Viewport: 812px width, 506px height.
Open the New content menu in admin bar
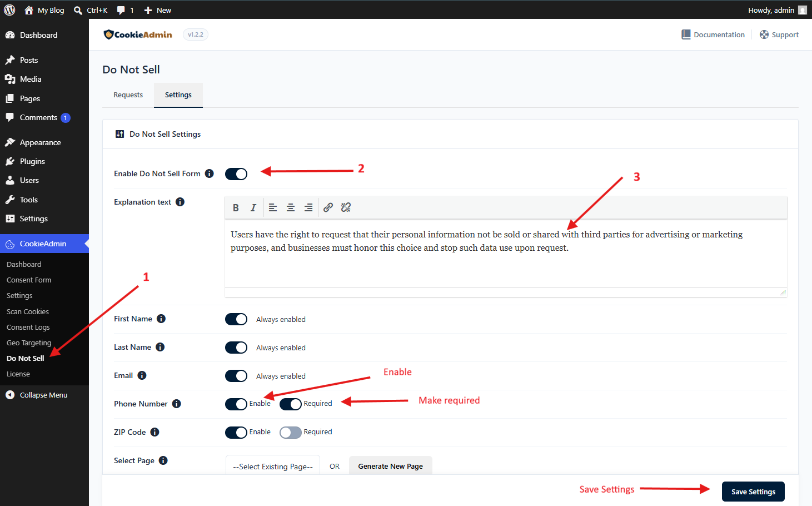click(x=157, y=10)
